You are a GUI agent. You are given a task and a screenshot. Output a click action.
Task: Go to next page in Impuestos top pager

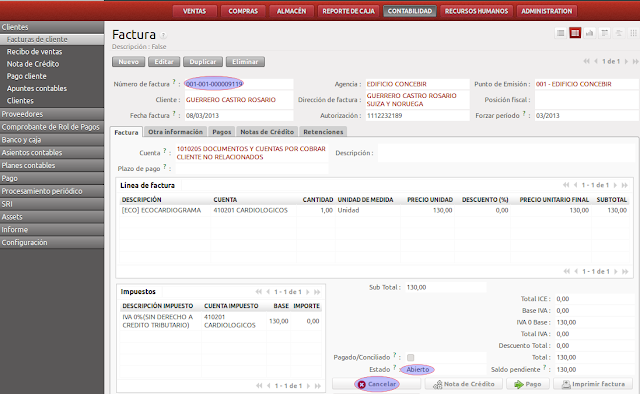click(x=308, y=292)
